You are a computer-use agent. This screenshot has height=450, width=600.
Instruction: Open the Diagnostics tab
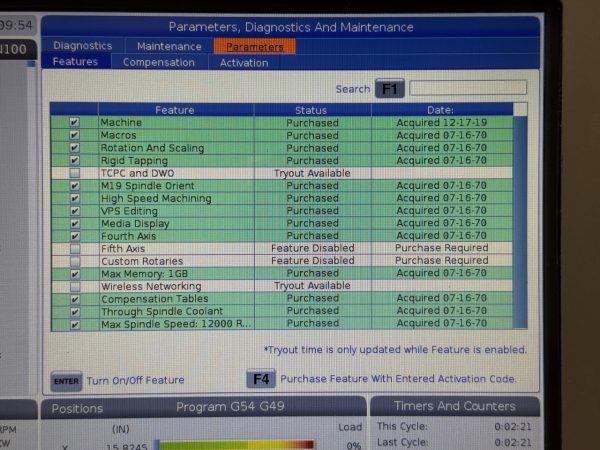(x=83, y=46)
